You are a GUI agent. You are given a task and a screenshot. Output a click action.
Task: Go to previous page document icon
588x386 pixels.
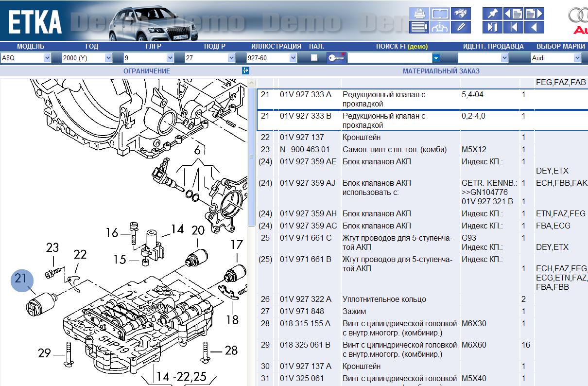pyautogui.click(x=513, y=14)
